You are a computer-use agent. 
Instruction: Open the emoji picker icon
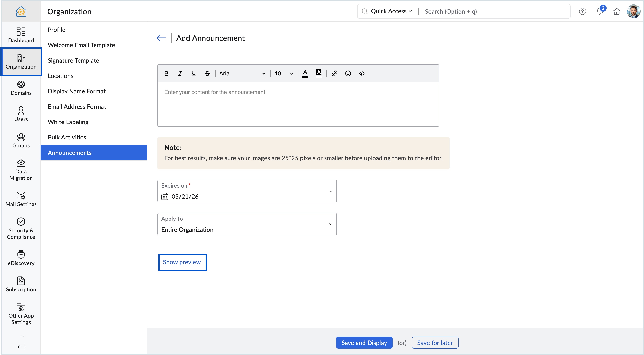pos(348,73)
